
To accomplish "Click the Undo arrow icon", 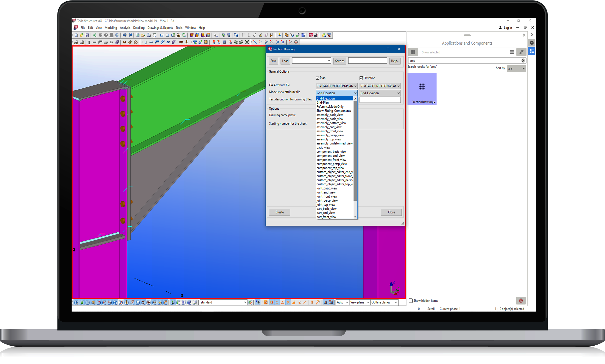I will [x=125, y=35].
